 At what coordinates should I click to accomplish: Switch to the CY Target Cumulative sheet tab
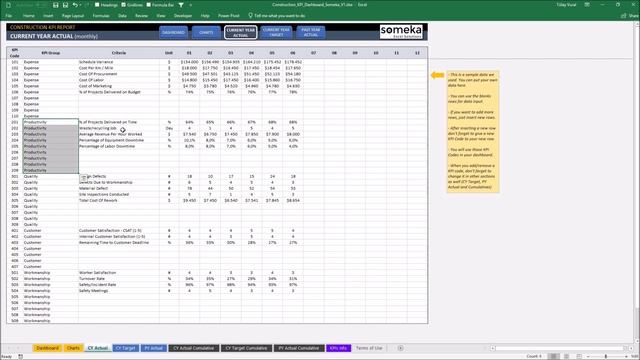pos(246,348)
